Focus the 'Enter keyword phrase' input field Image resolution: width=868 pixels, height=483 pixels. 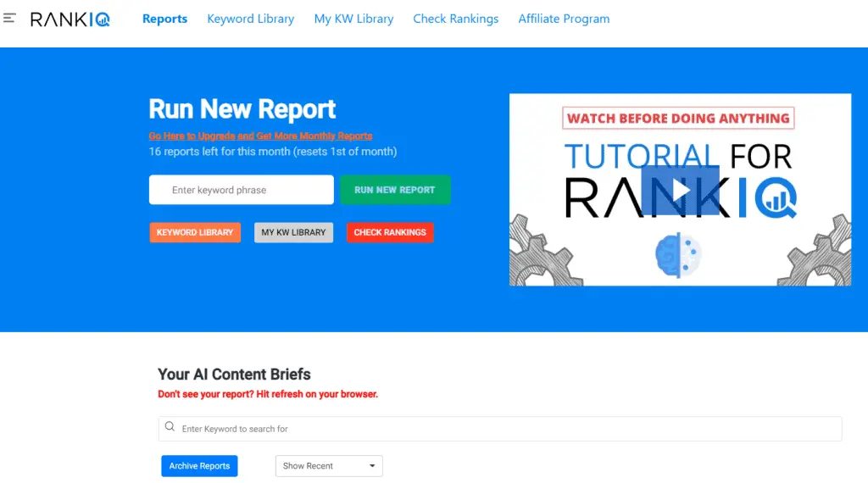[242, 190]
